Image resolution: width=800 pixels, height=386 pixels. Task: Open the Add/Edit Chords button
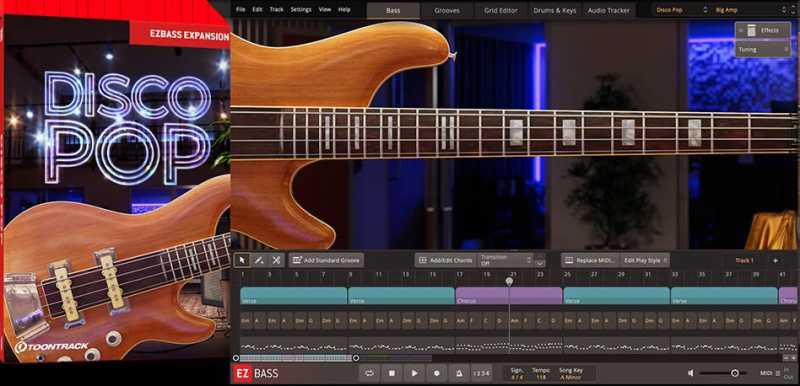point(445,260)
